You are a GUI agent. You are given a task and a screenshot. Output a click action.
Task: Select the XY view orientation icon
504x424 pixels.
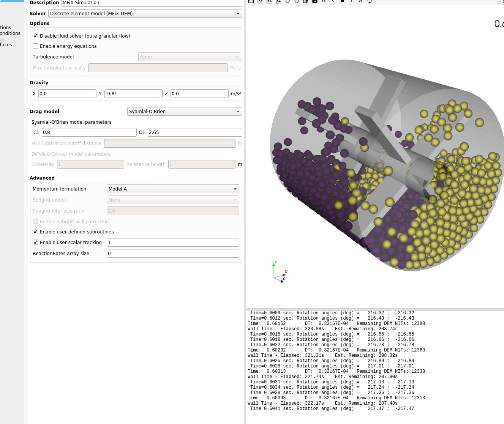(x=260, y=2)
